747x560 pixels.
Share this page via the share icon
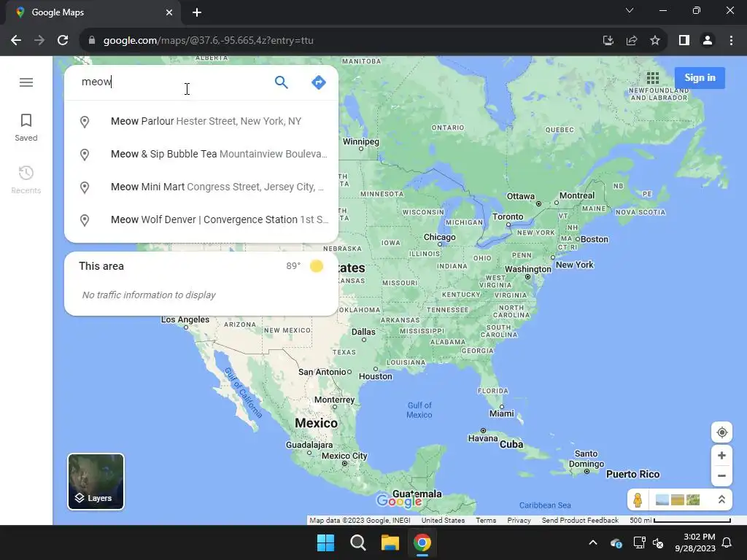pyautogui.click(x=632, y=41)
